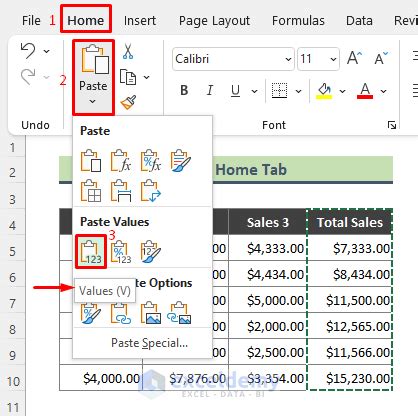Viewport: 418px width, 416px height.
Task: Click the large Paste clipboard icon
Action: click(94, 60)
